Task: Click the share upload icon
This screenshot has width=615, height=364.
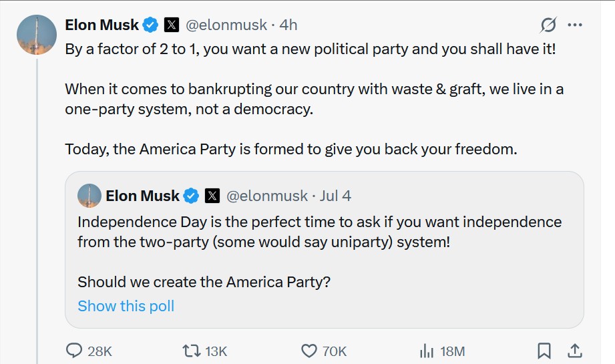Action: (x=574, y=351)
